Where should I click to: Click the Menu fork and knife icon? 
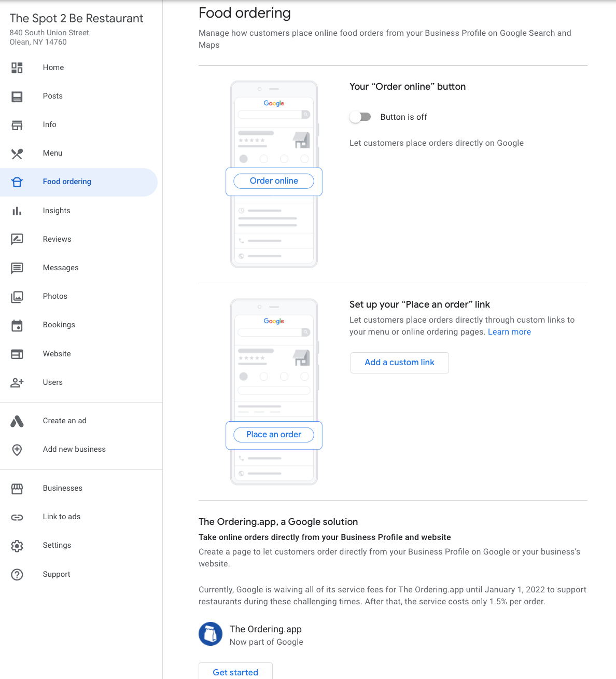(17, 154)
